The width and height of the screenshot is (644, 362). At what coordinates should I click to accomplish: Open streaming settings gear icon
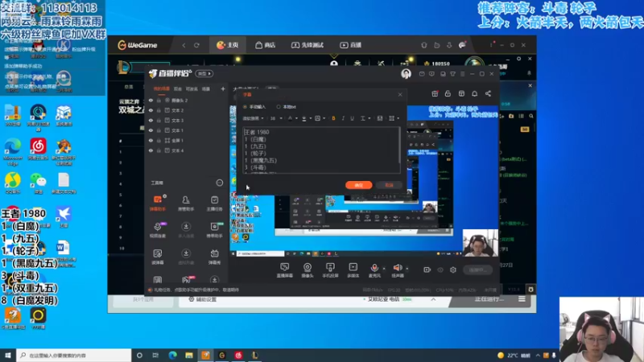(453, 269)
